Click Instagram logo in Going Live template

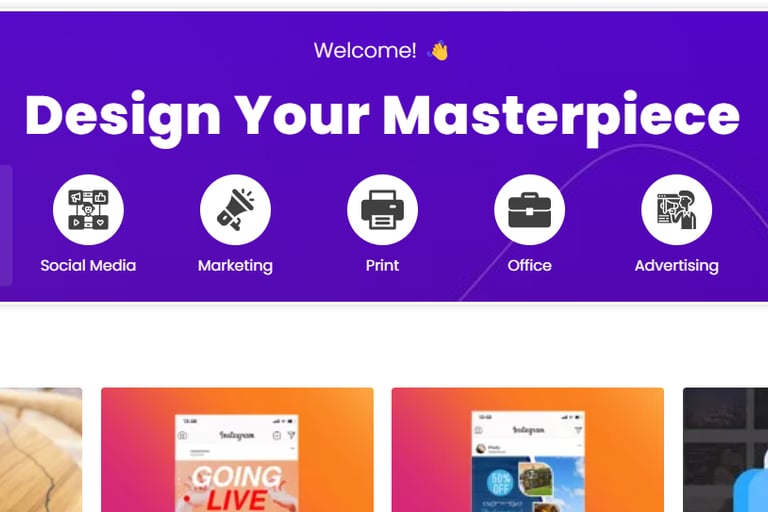pos(237,435)
